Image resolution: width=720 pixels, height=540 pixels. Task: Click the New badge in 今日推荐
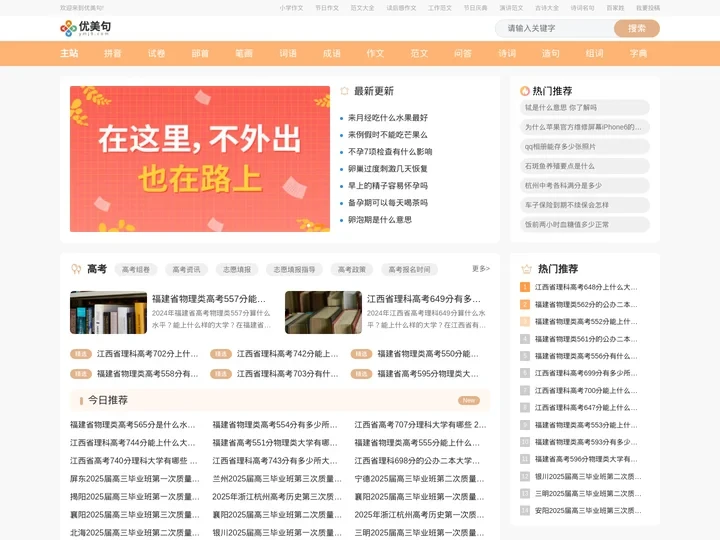tap(469, 400)
